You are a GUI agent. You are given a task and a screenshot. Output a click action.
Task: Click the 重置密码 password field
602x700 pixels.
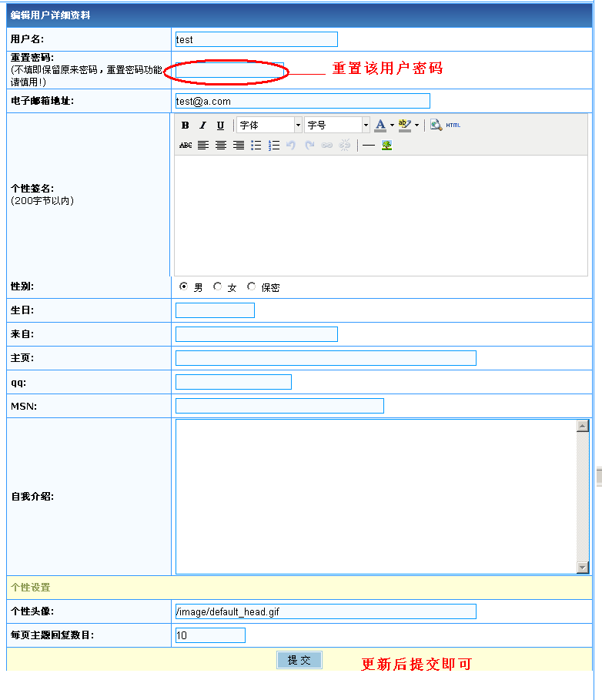click(230, 70)
